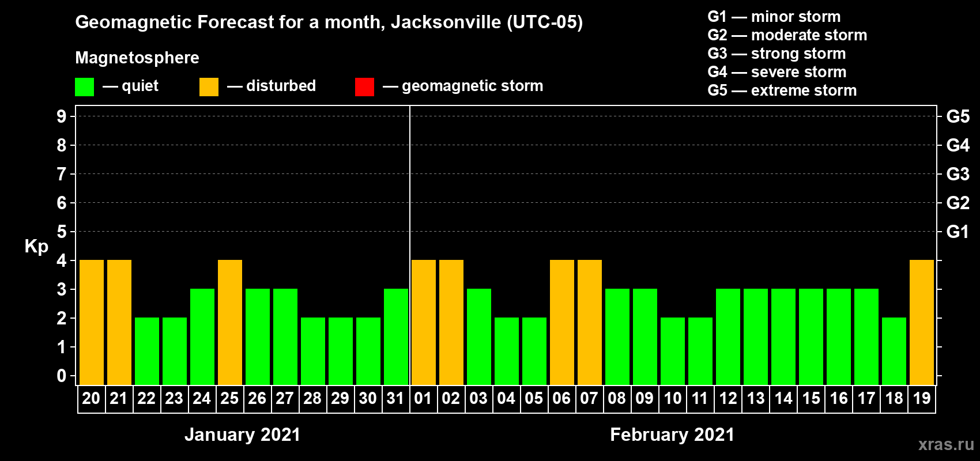Click the red geomagnetic storm legend swatch
The width and height of the screenshot is (980, 461).
[x=364, y=87]
